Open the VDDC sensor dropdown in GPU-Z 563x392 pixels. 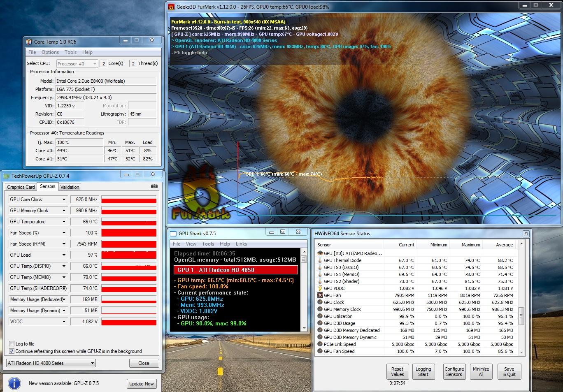pos(64,322)
